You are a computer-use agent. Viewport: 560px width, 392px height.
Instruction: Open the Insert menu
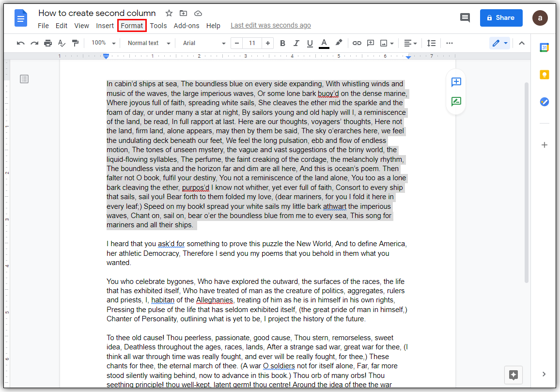[x=105, y=26]
